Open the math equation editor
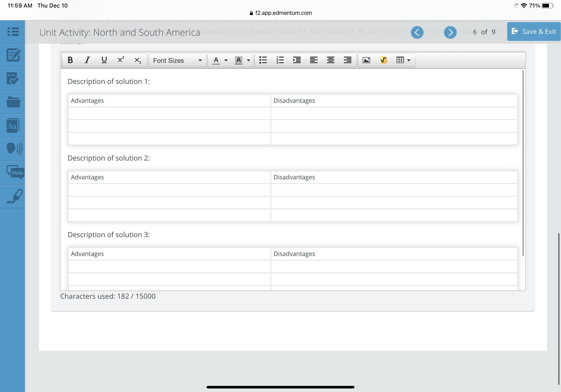 (383, 60)
